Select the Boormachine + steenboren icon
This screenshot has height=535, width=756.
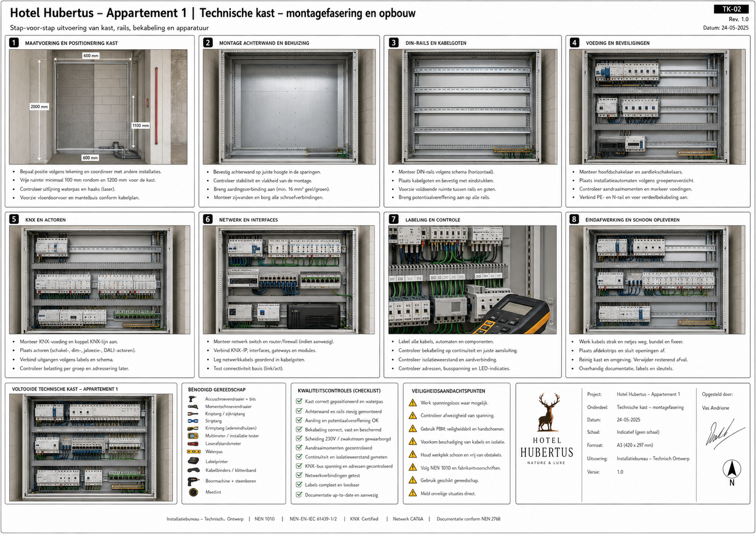pos(193,481)
